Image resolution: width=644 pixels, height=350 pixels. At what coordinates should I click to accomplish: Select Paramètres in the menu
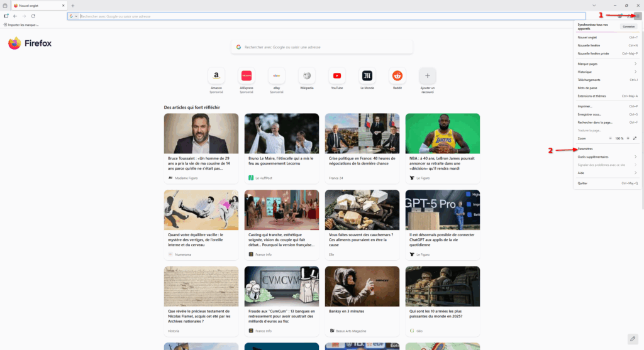click(586, 149)
